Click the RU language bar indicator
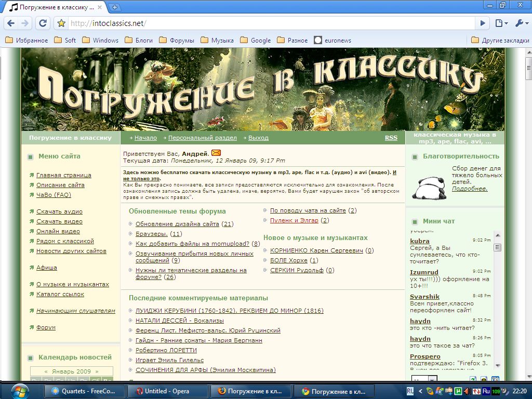The image size is (532, 399). pyautogui.click(x=410, y=391)
